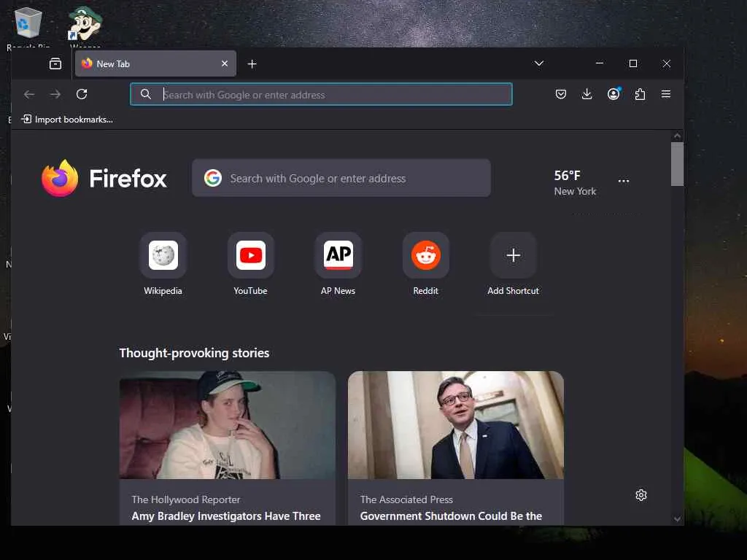This screenshot has width=747, height=560.
Task: Open new tab personalize gear icon
Action: pos(641,495)
